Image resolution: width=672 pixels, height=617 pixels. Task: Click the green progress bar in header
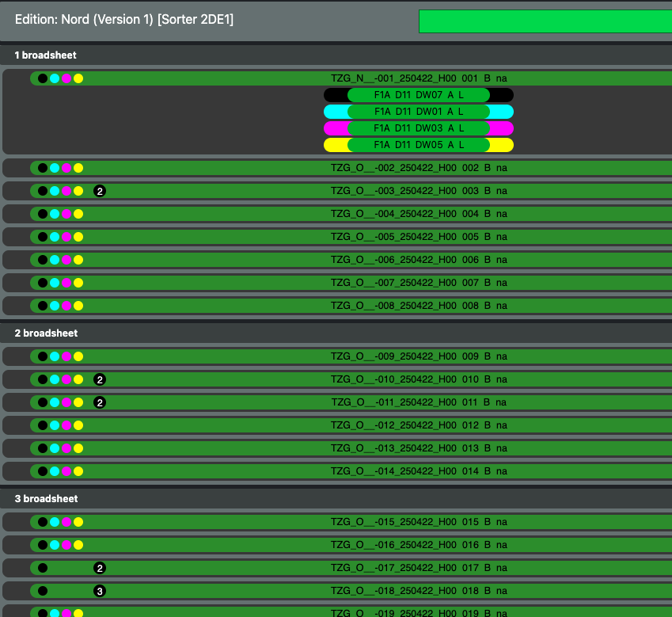(x=545, y=21)
